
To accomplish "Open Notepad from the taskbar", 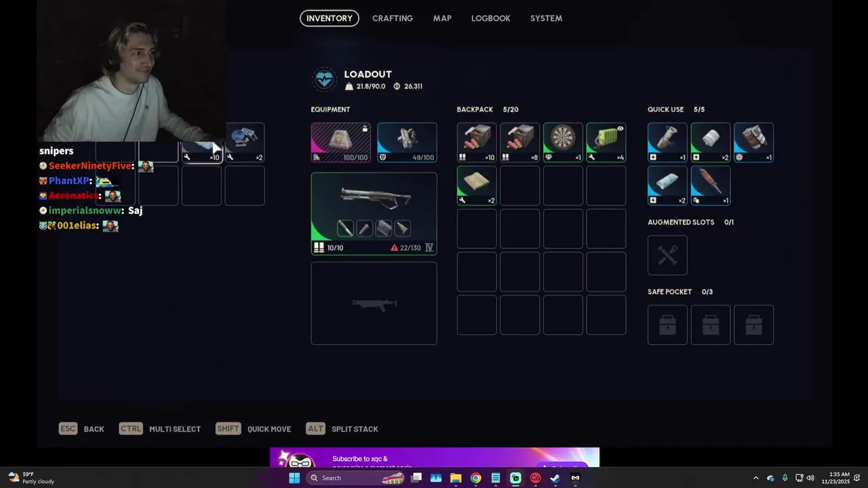I will point(496,478).
